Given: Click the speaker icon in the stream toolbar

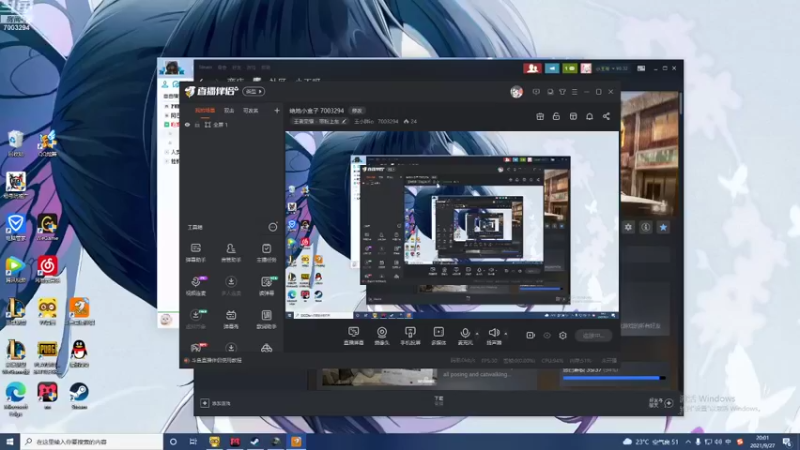Looking at the screenshot, I should click(494, 334).
